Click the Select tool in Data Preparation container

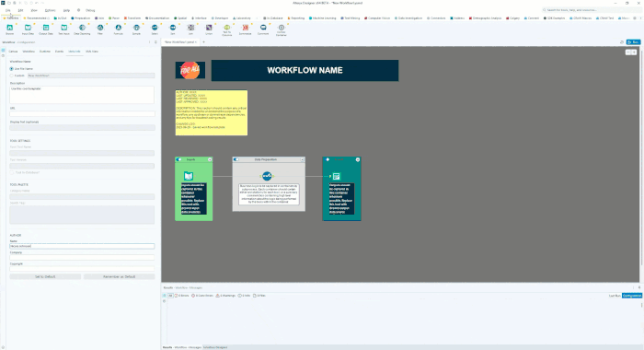coord(267,176)
